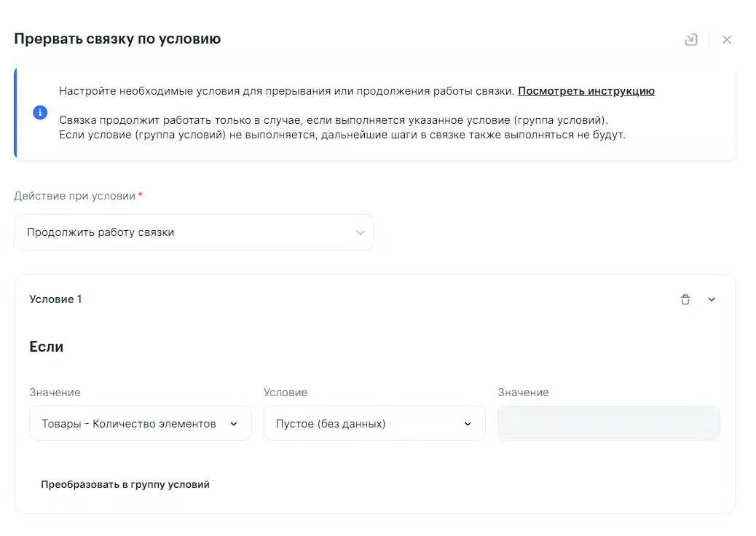Click the 'Условие' label above the condition dropdown
This screenshot has width=756, height=536.
click(x=285, y=393)
